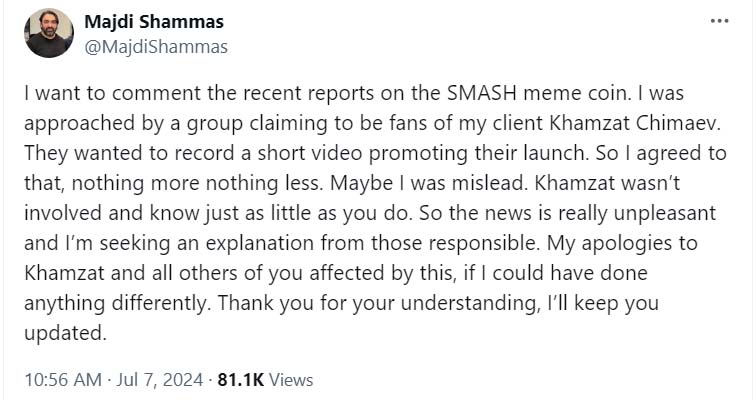This screenshot has height=400, width=753.
Task: Click the Jul 7, 2024 date
Action: coord(159,380)
